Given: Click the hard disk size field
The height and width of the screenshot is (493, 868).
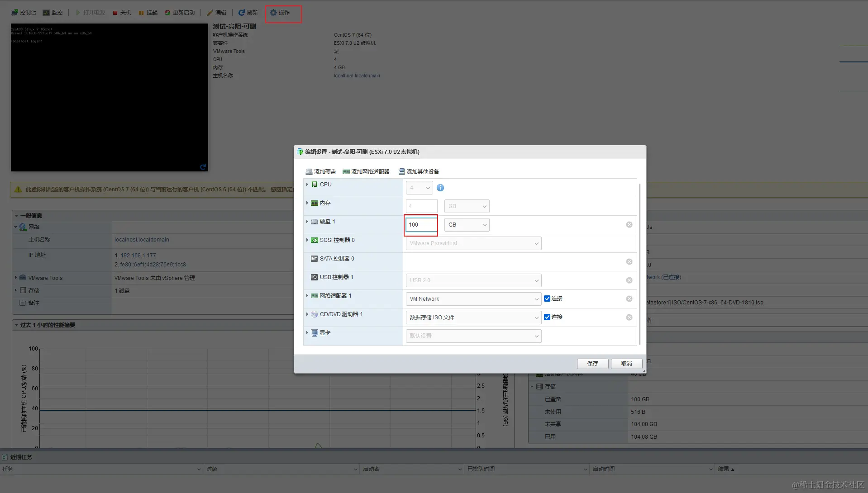Looking at the screenshot, I should [422, 225].
